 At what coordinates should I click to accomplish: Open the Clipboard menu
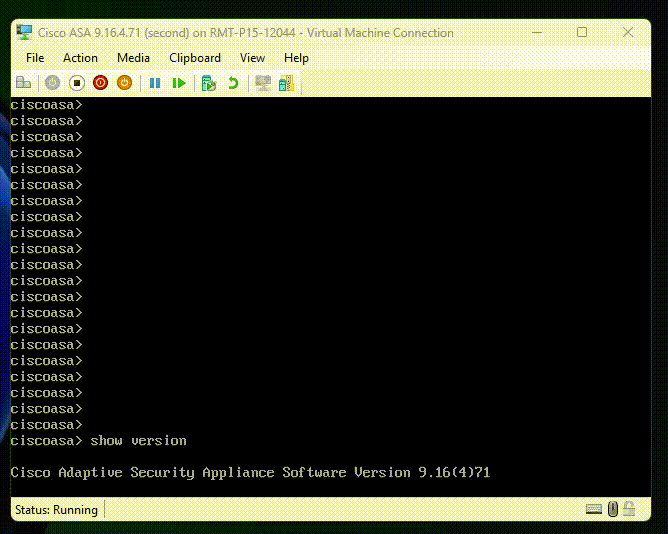tap(195, 58)
